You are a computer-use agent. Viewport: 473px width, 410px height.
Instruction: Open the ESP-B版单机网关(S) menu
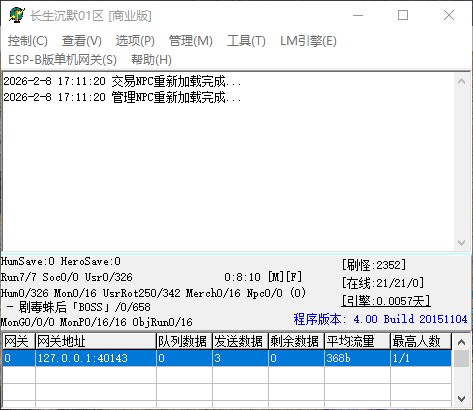[x=62, y=60]
